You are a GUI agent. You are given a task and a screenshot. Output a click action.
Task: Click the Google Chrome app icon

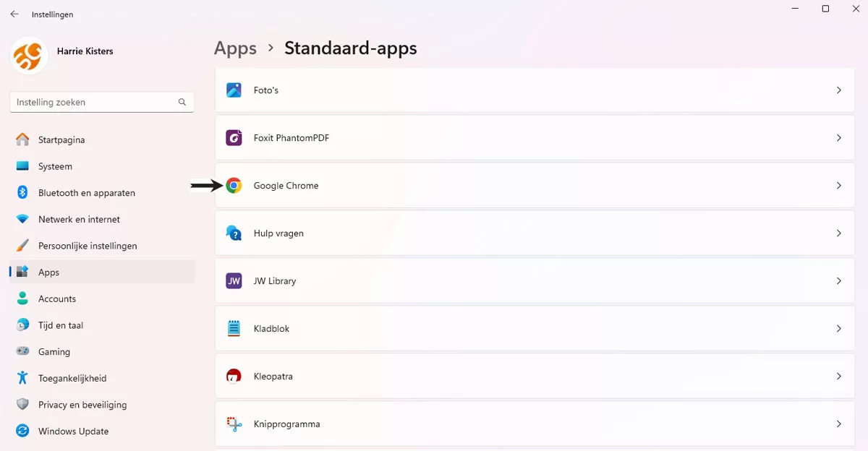(x=234, y=186)
